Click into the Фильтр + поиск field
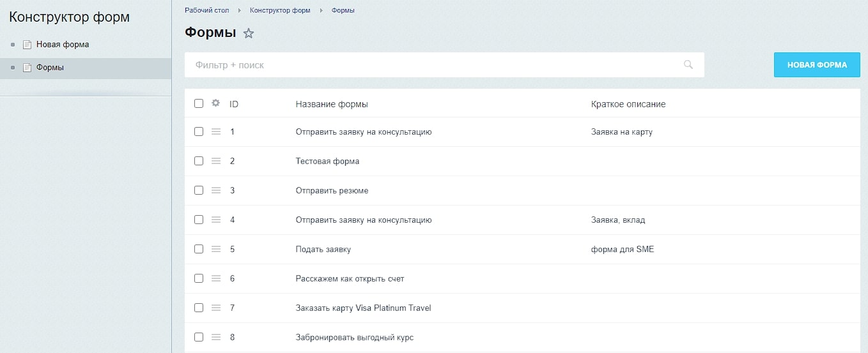 (435, 65)
